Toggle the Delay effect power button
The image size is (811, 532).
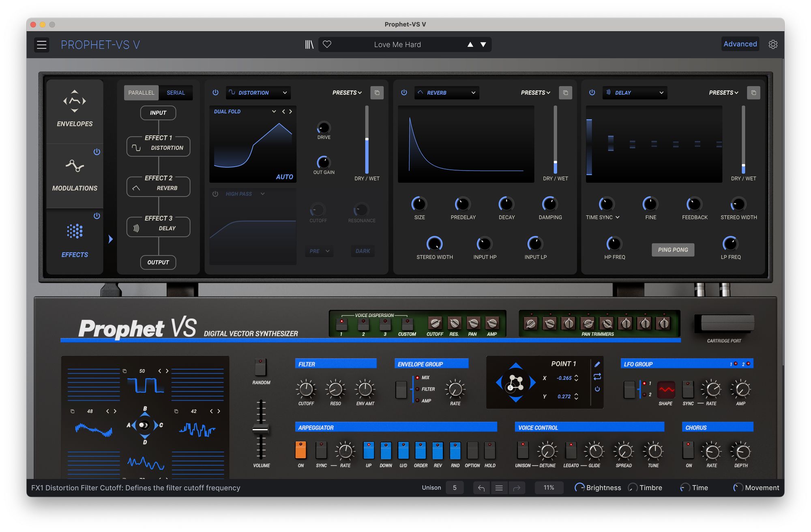pyautogui.click(x=592, y=93)
